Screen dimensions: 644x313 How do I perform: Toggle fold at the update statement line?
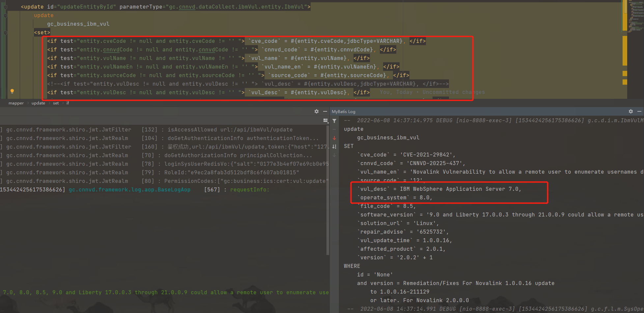[6, 15]
